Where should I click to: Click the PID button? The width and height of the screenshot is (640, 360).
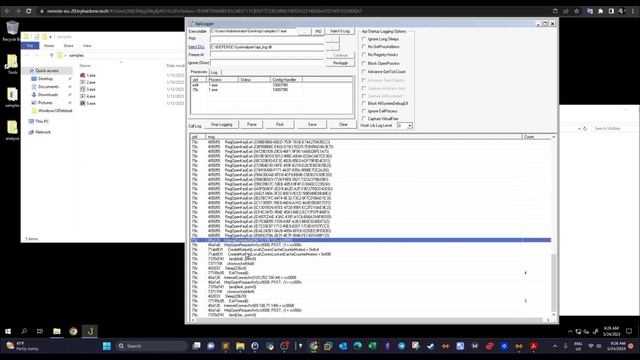318,31
